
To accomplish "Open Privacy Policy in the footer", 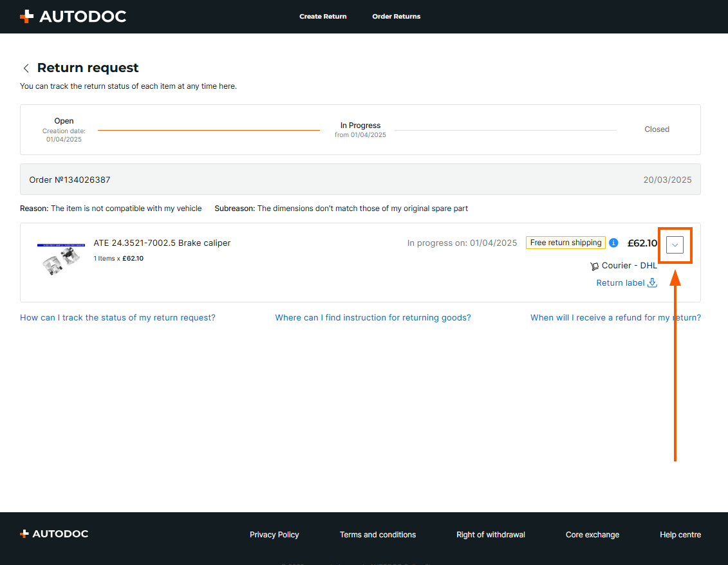I will click(x=274, y=535).
